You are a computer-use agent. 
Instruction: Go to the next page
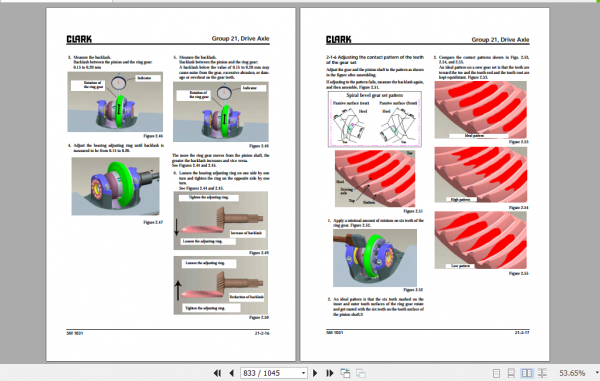click(315, 373)
